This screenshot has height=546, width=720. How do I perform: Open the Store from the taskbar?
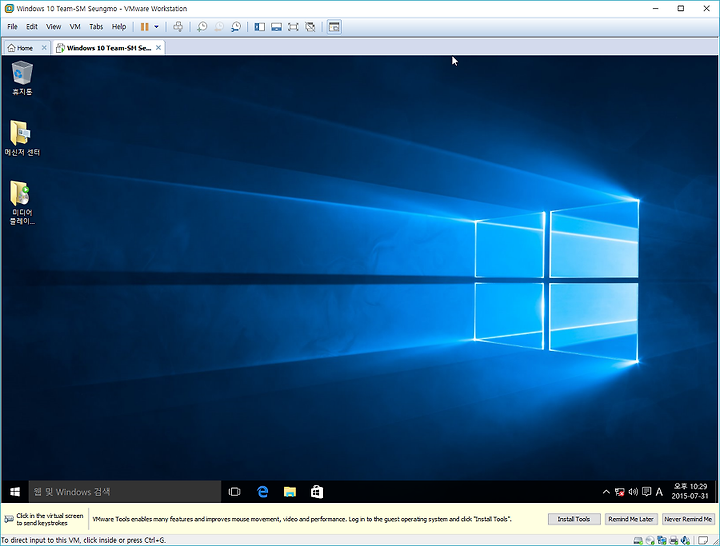coord(317,492)
